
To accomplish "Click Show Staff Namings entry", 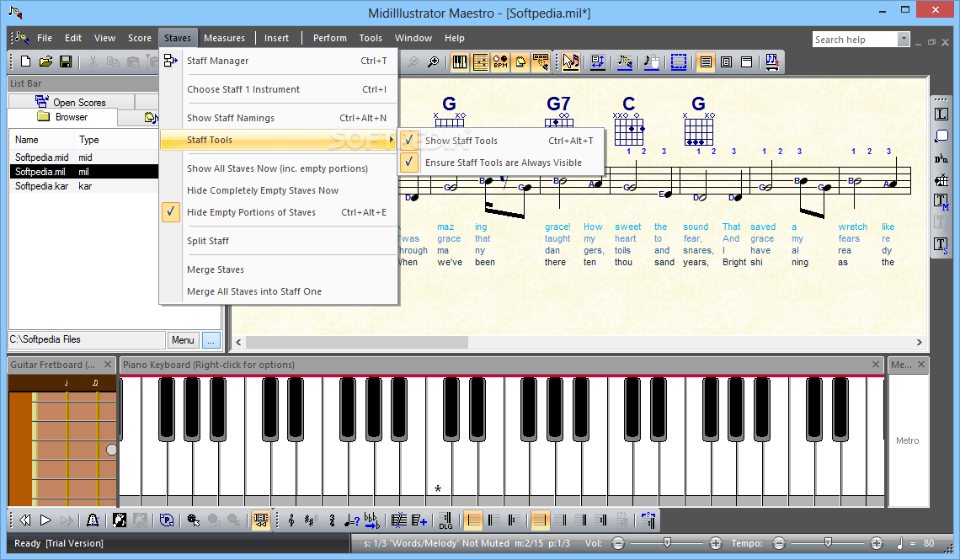I will click(x=279, y=118).
